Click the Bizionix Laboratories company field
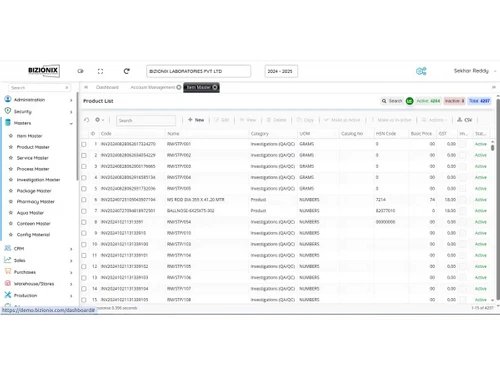This screenshot has width=500, height=375. [198, 71]
